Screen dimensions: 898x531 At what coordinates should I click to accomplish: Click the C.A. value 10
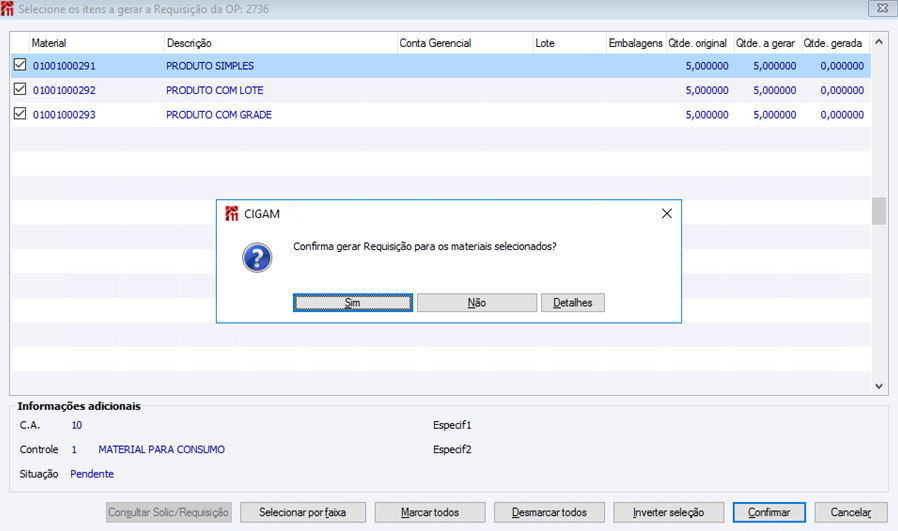point(77,425)
